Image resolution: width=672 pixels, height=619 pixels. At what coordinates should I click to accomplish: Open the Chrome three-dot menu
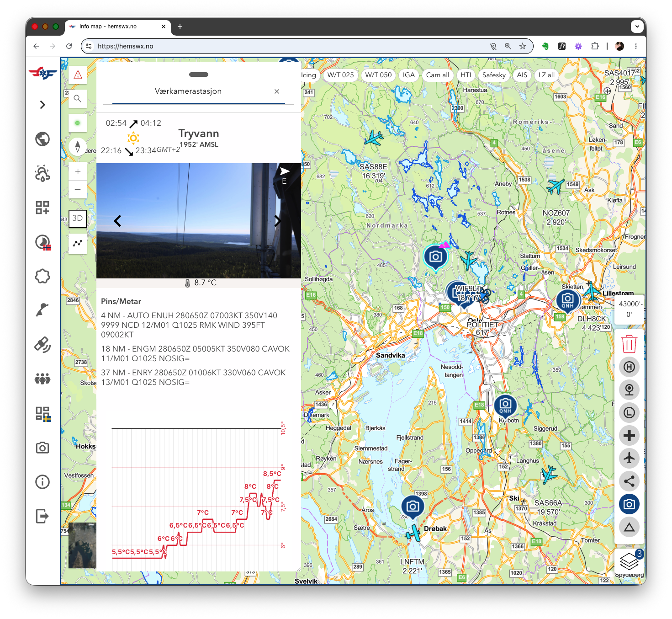636,46
